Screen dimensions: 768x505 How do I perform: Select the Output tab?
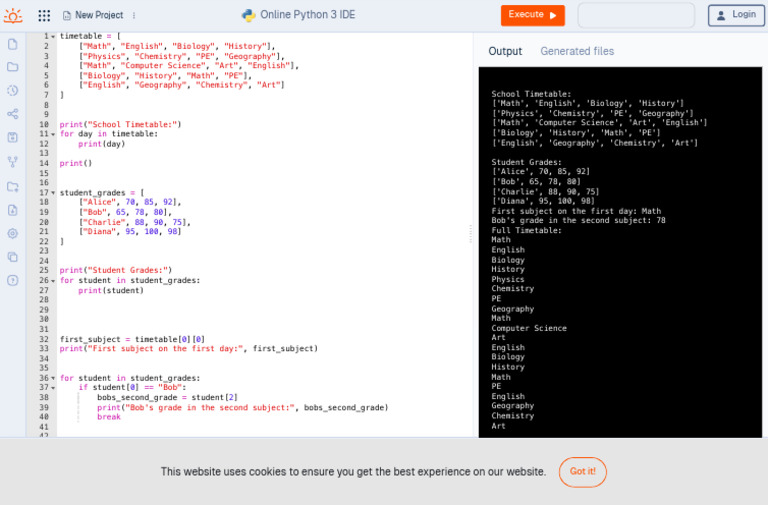coord(505,51)
